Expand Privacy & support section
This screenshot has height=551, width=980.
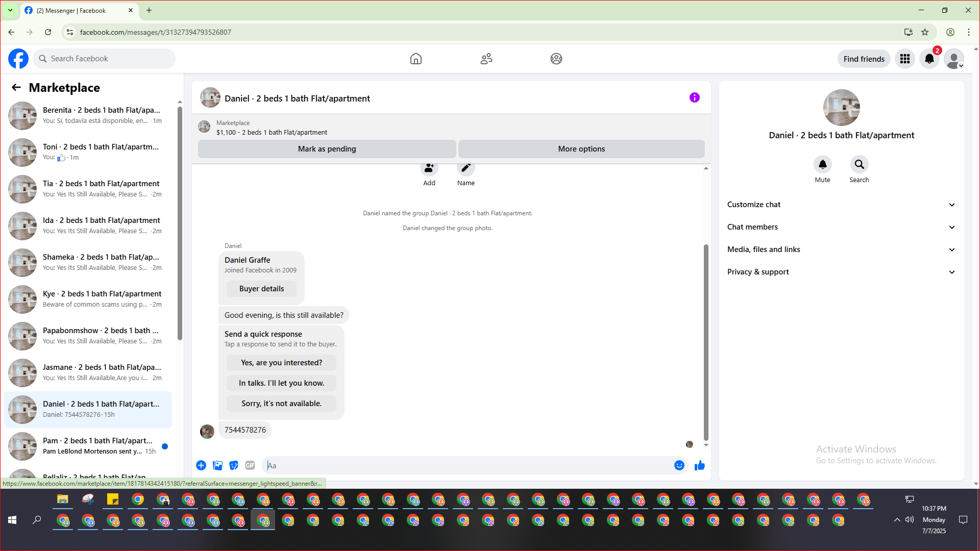click(841, 272)
